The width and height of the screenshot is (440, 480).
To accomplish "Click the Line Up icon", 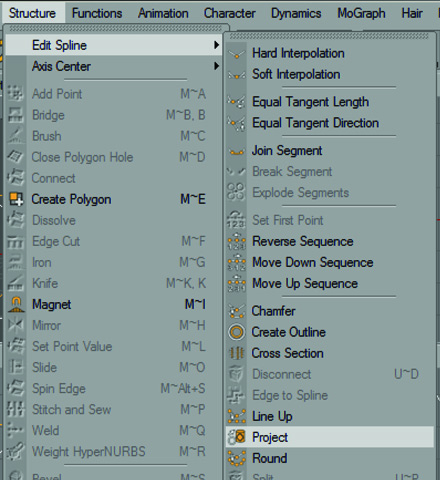I will pyautogui.click(x=237, y=416).
